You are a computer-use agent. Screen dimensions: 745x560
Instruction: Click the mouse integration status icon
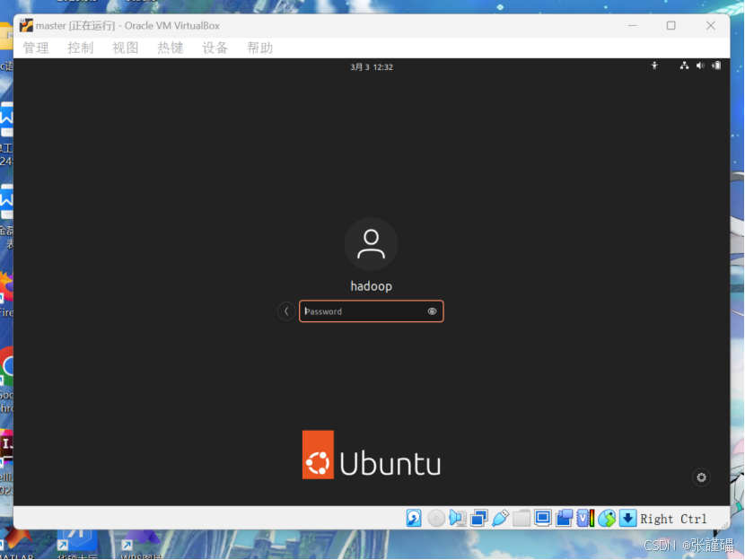coord(607,518)
